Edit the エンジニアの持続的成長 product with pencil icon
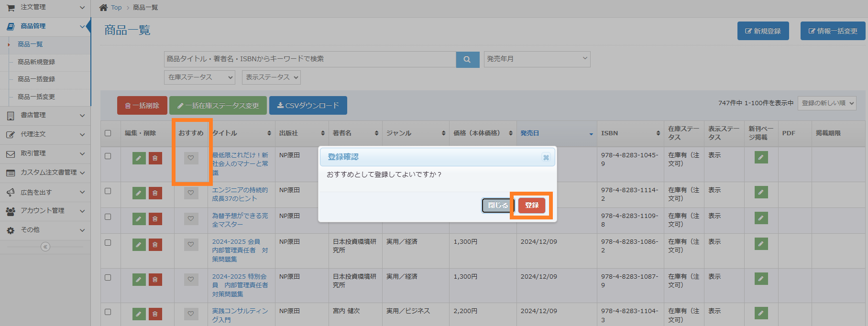Image resolution: width=868 pixels, height=326 pixels. click(x=139, y=193)
